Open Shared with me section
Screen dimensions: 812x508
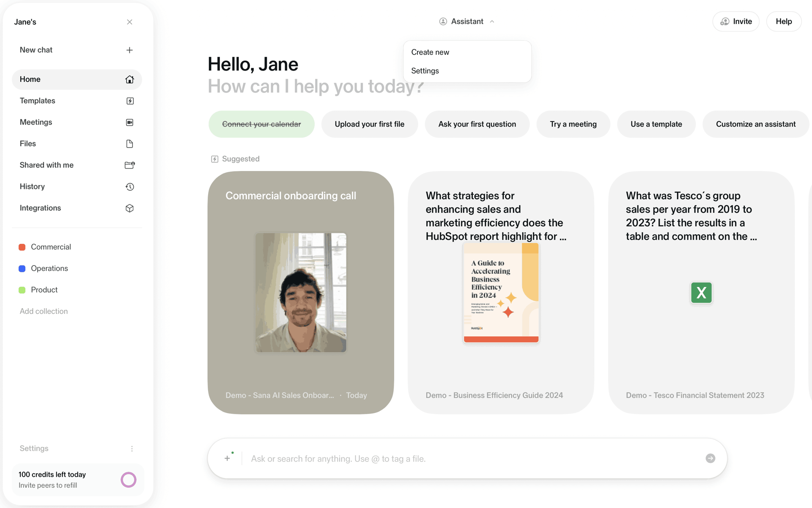coord(77,165)
